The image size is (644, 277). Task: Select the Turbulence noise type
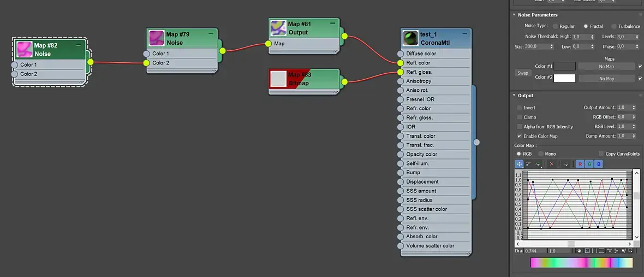tap(614, 26)
